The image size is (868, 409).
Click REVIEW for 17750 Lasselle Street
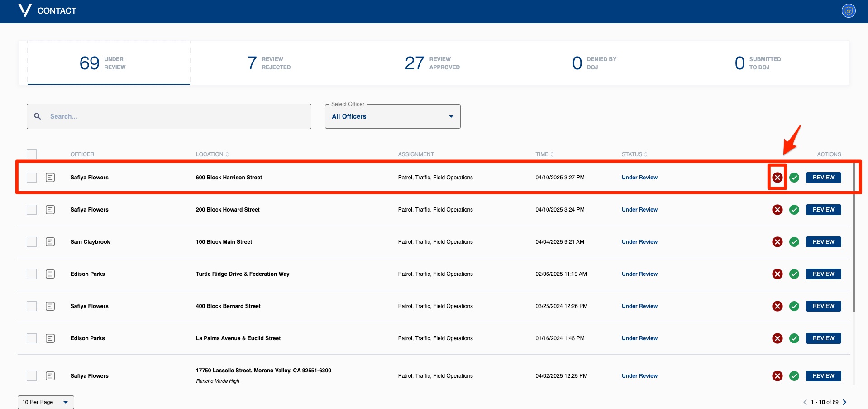[x=823, y=376]
